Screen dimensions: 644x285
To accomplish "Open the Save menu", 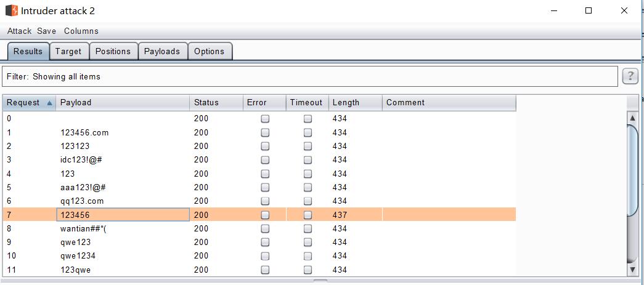I will 46,31.
